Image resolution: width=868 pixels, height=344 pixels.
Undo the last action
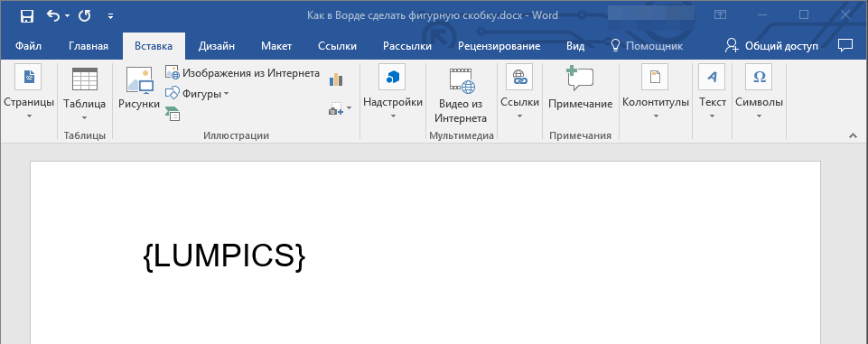click(53, 15)
